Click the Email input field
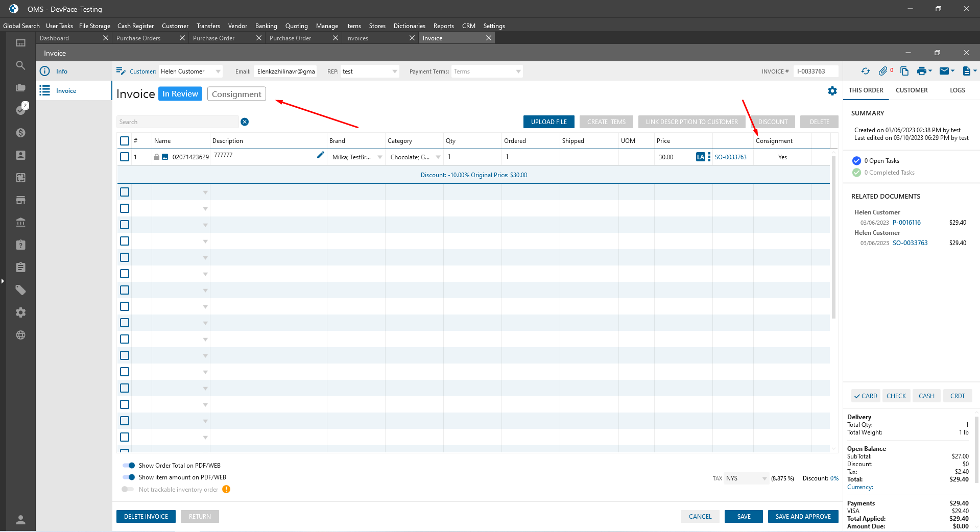The image size is (980, 532). [285, 71]
